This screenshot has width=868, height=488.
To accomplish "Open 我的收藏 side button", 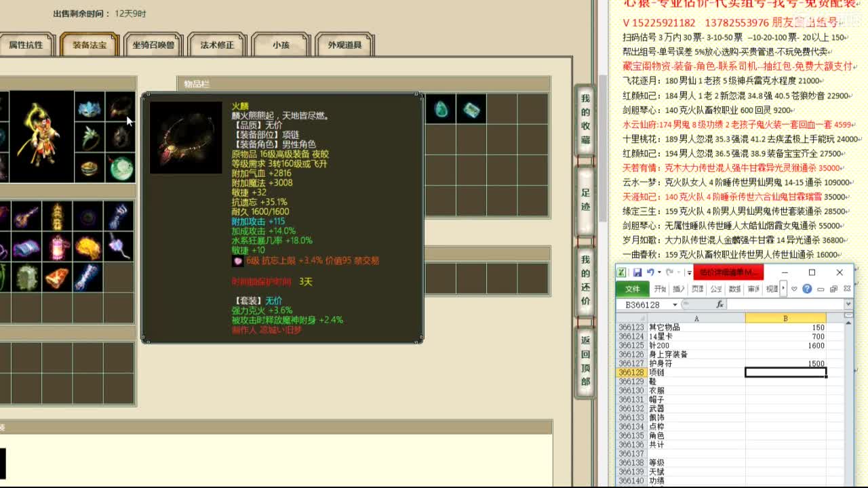I will click(585, 119).
